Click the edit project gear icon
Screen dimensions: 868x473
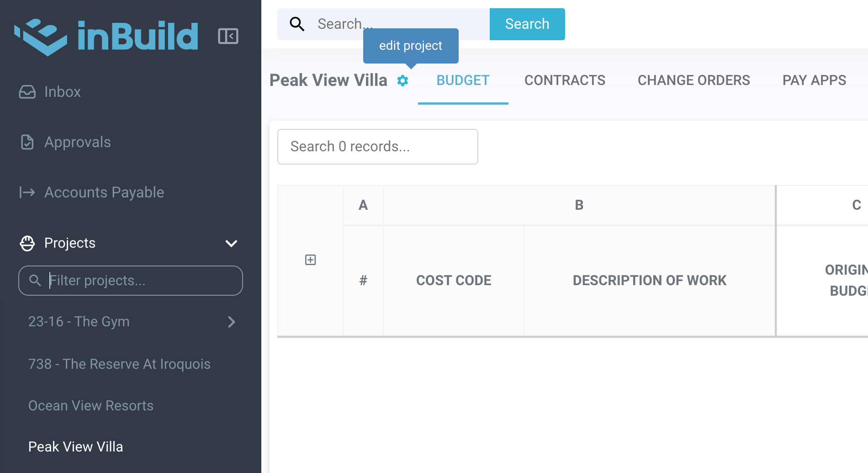[x=402, y=81]
